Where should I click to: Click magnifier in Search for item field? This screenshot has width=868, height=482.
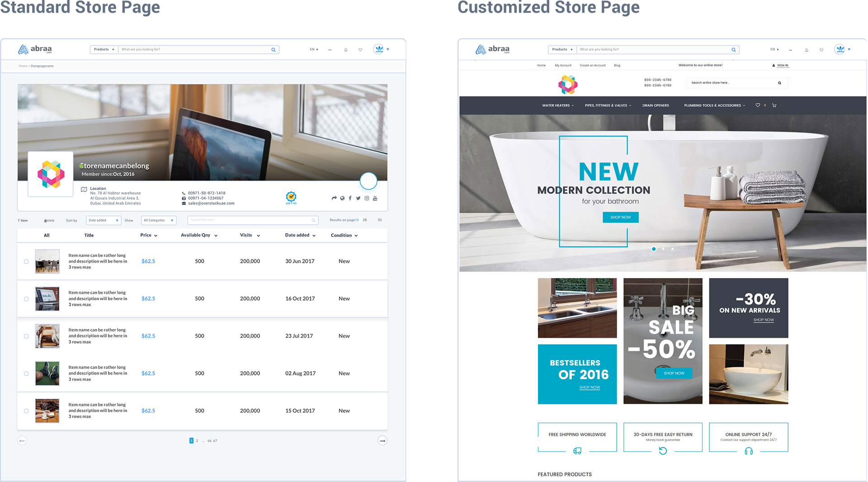tap(313, 220)
